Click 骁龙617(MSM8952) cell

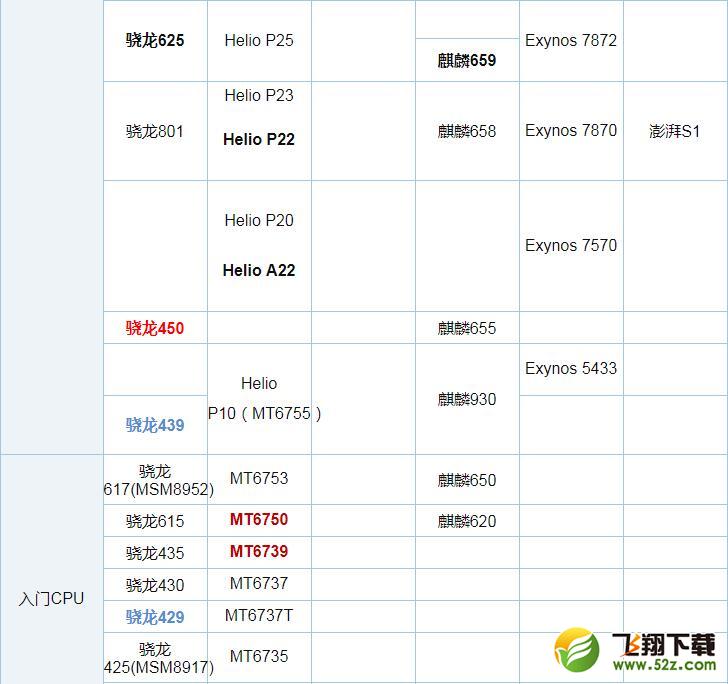pos(158,480)
